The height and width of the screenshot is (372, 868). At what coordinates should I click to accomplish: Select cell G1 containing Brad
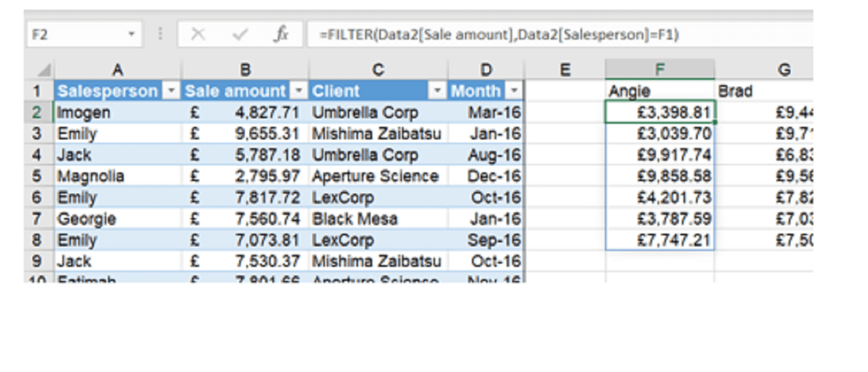(762, 91)
